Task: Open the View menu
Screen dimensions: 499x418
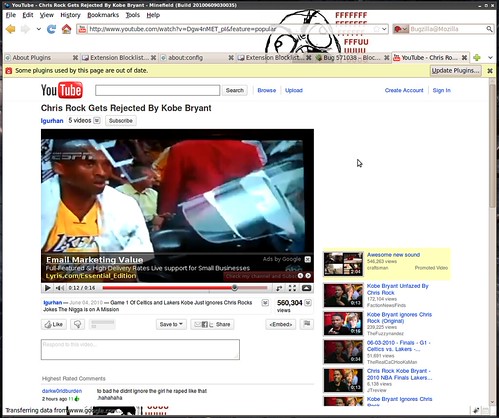Action: (x=47, y=15)
